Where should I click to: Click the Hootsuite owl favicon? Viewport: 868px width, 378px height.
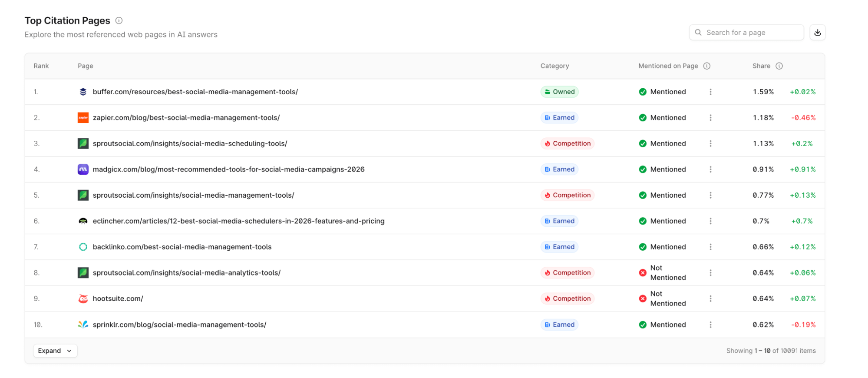[83, 298]
